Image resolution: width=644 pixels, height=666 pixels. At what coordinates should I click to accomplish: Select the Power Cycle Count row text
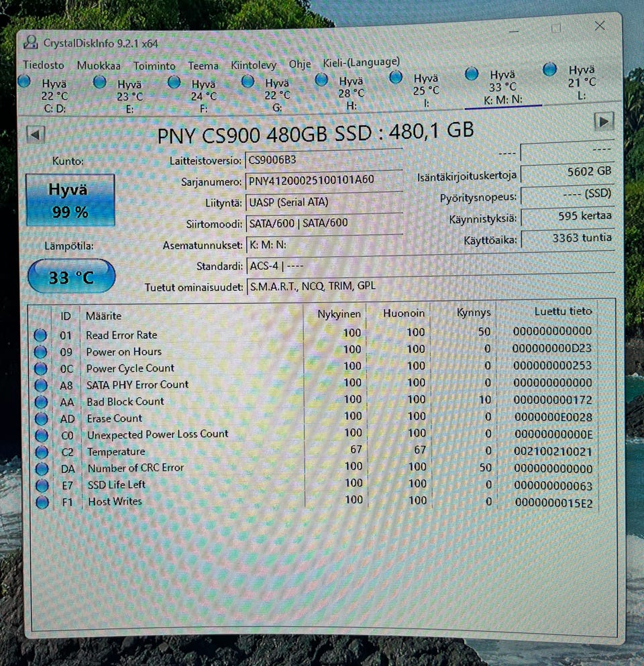(130, 368)
